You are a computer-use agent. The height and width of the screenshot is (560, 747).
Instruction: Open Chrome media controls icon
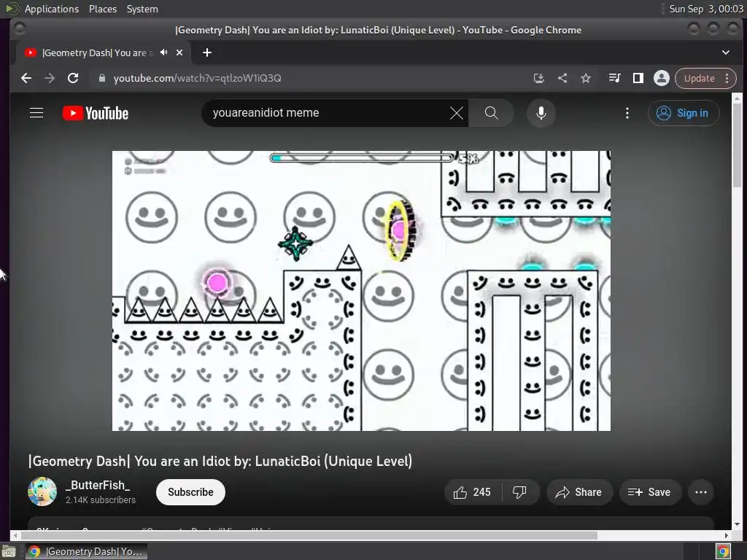click(614, 78)
